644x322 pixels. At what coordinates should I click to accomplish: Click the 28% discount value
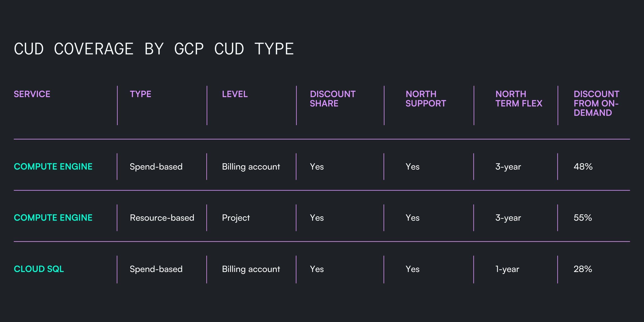click(583, 269)
